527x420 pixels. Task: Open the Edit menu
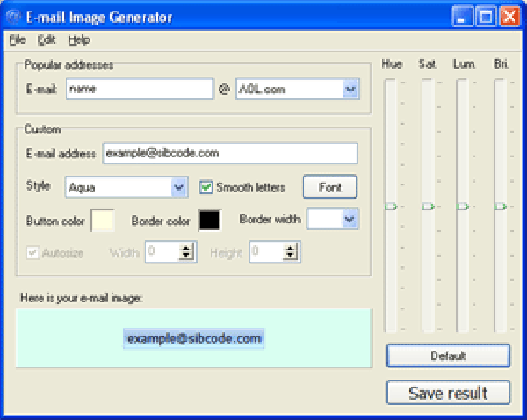47,40
